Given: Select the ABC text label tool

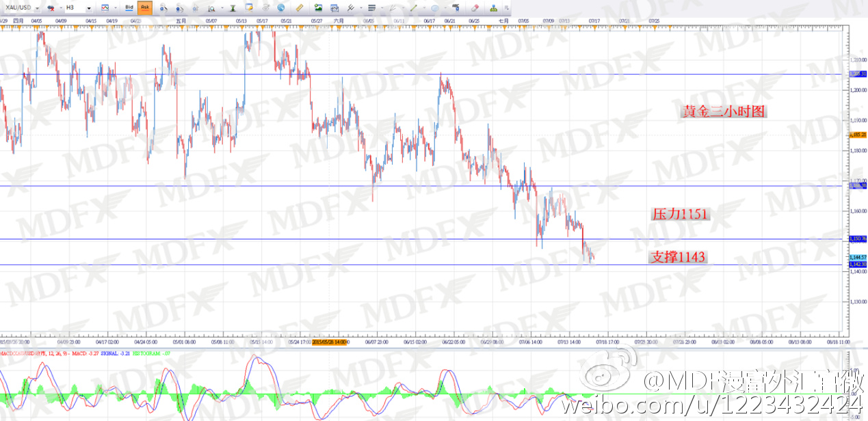Looking at the screenshot, I should pyautogui.click(x=456, y=8).
